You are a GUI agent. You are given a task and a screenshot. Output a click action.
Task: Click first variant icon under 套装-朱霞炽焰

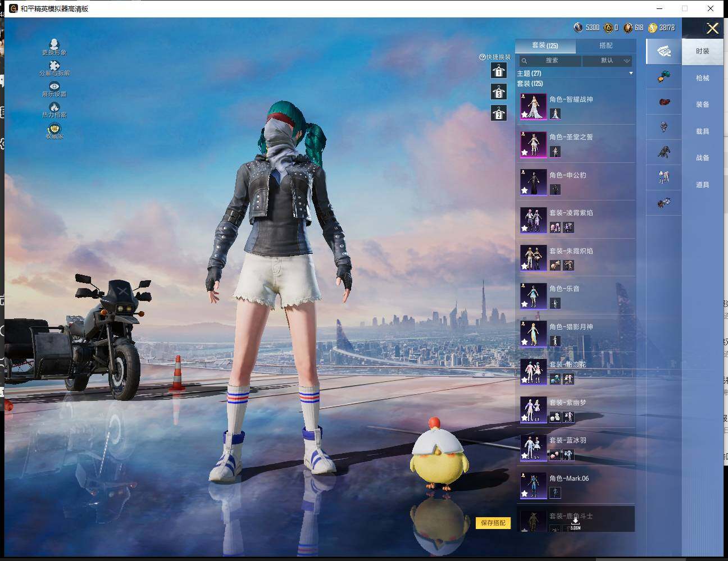(x=555, y=266)
